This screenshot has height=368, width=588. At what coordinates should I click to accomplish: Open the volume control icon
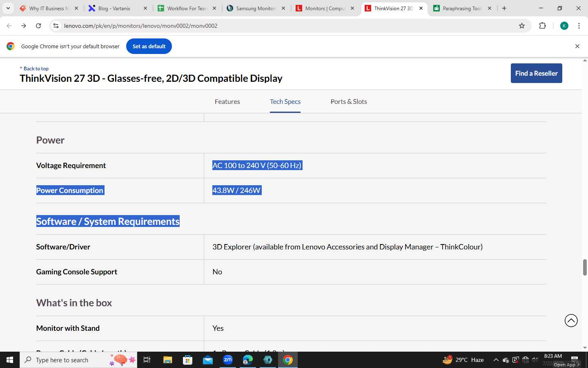point(535,360)
